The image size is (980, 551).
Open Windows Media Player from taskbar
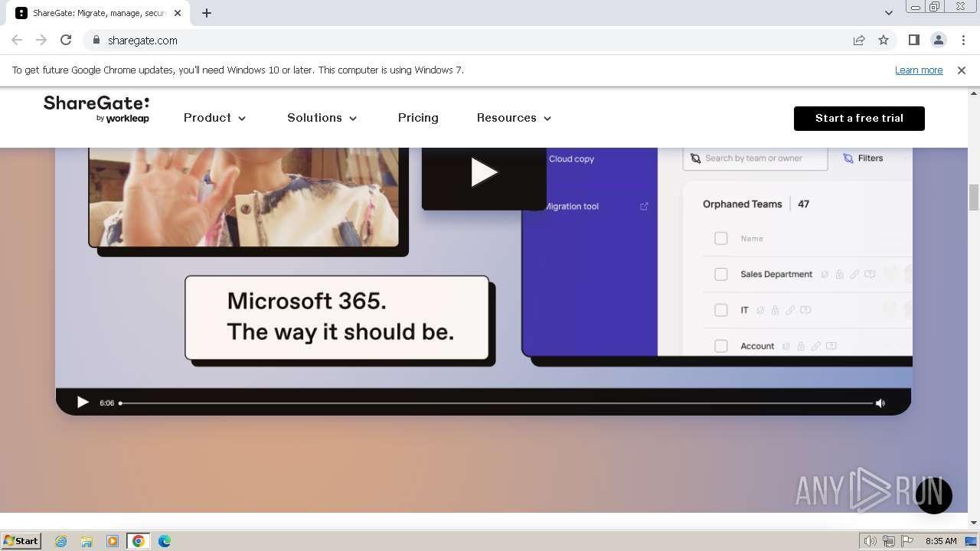click(x=113, y=541)
